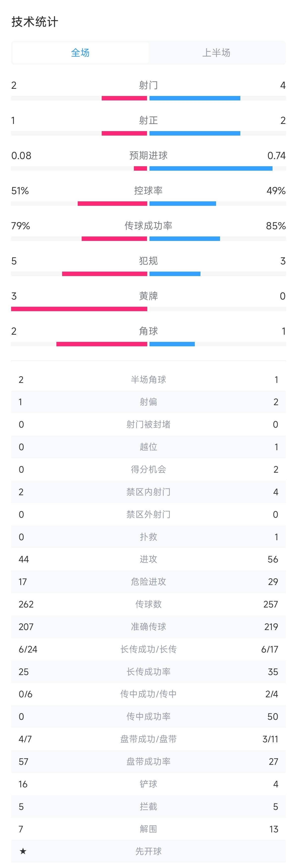The height and width of the screenshot is (868, 297).
Task: Select the 半场角球 row label
Action: point(148,380)
